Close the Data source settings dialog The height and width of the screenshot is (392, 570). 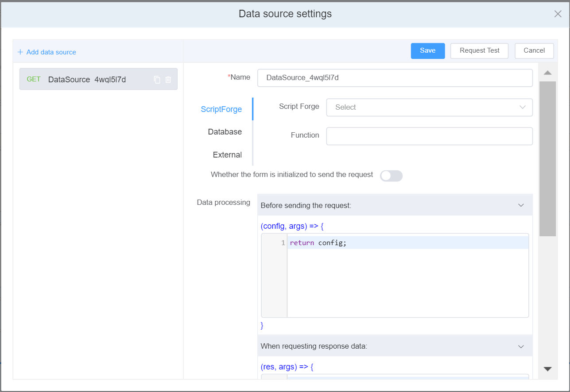[558, 14]
